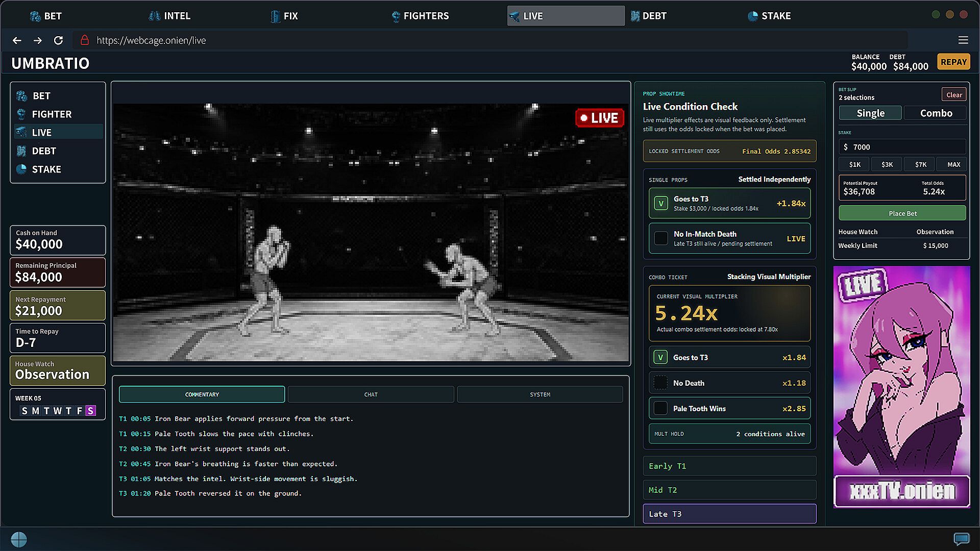Go forward with the browser forward arrow
The width and height of the screenshot is (980, 551).
[x=38, y=40]
